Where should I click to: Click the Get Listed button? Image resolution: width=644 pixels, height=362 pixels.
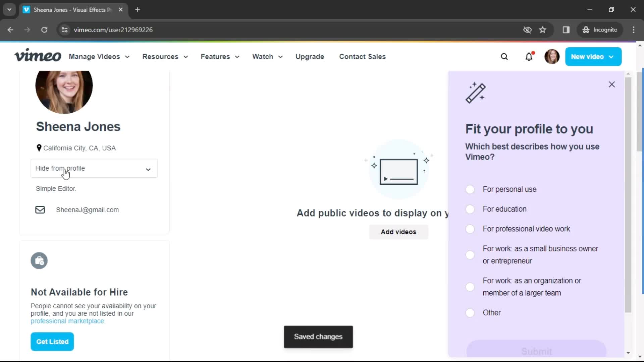click(52, 342)
